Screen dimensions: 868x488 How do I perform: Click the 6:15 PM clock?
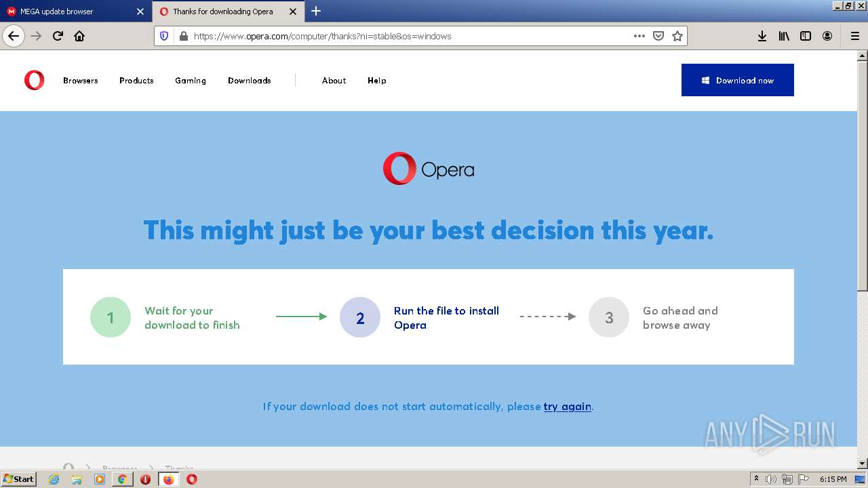[833, 479]
